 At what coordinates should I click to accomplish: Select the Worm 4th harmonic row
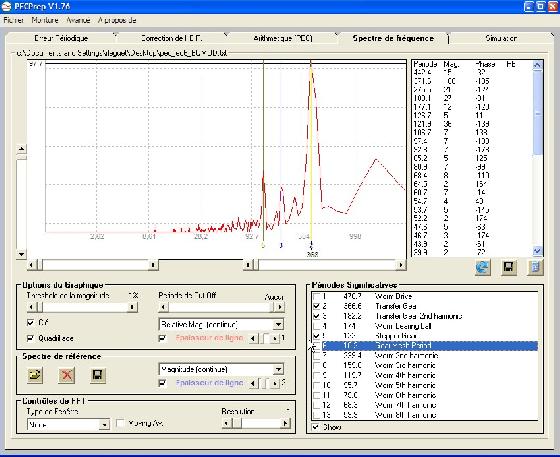pos(425,375)
